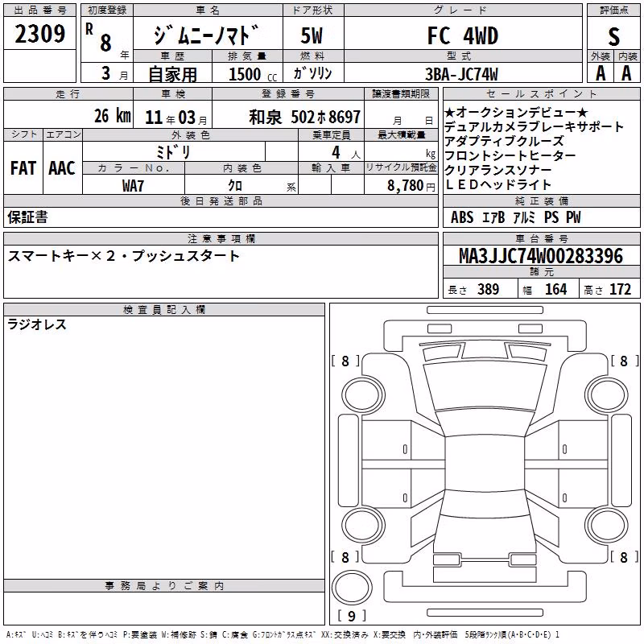
Task: Click the front-right wheel circle on diagram
Action: [x=607, y=396]
